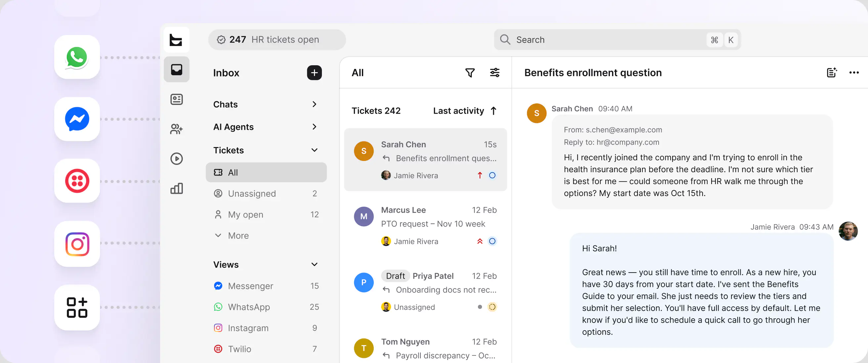
Task: Click the app logo at sidebar top
Action: (176, 40)
